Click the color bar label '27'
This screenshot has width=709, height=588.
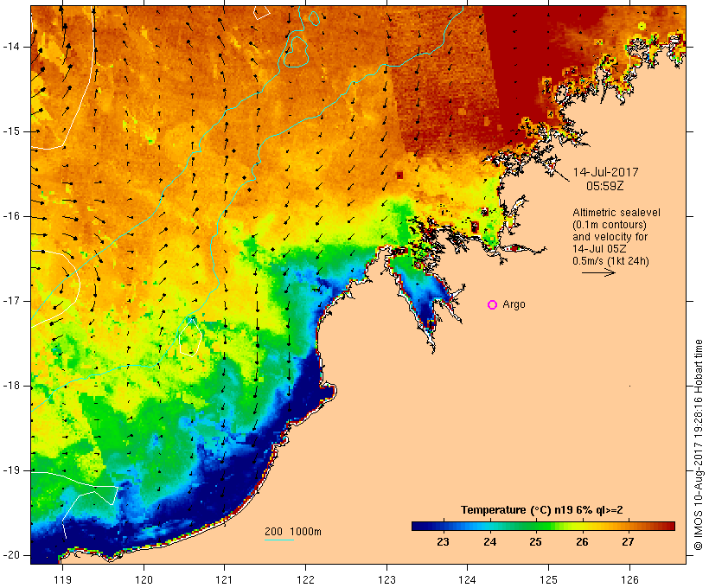click(628, 542)
